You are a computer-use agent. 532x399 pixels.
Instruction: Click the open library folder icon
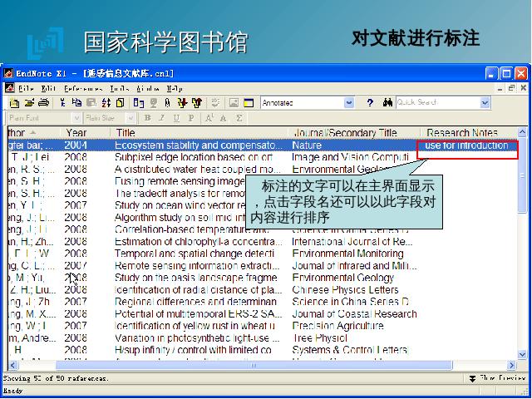point(29,103)
